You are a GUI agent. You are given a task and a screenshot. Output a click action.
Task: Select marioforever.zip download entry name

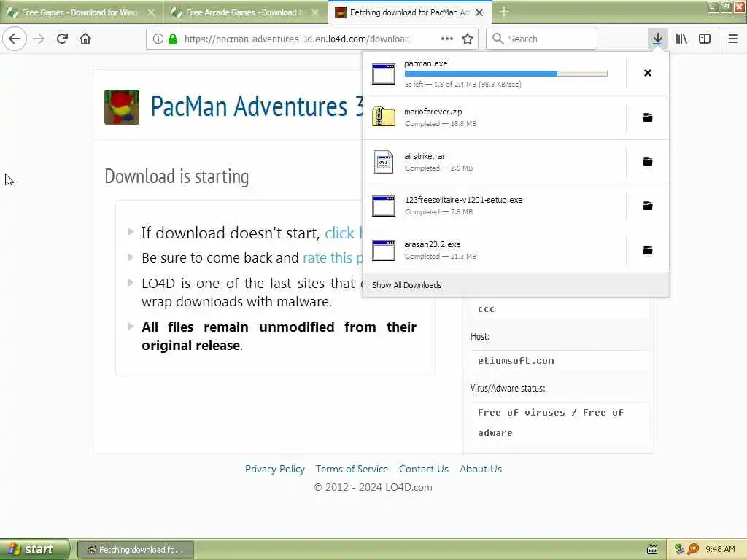pyautogui.click(x=433, y=112)
